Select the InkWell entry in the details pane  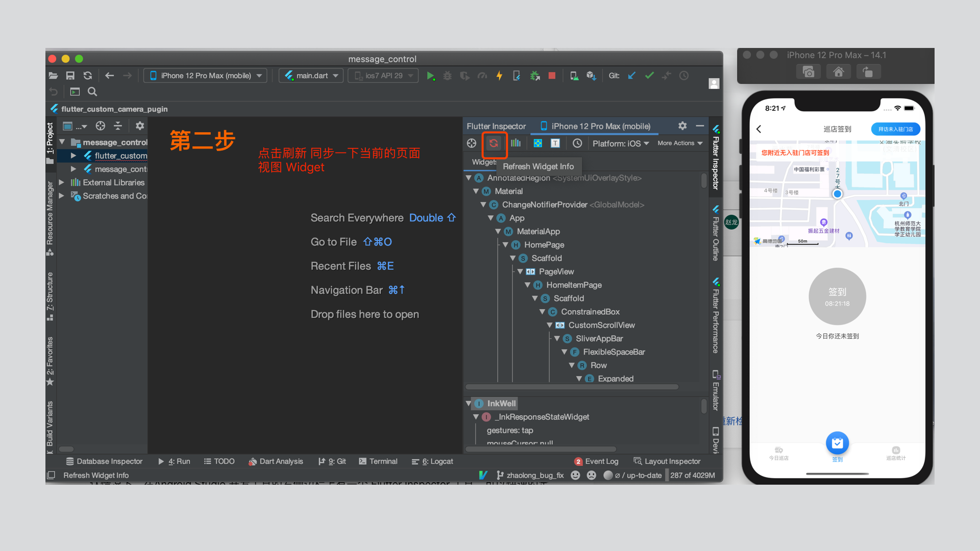point(503,403)
